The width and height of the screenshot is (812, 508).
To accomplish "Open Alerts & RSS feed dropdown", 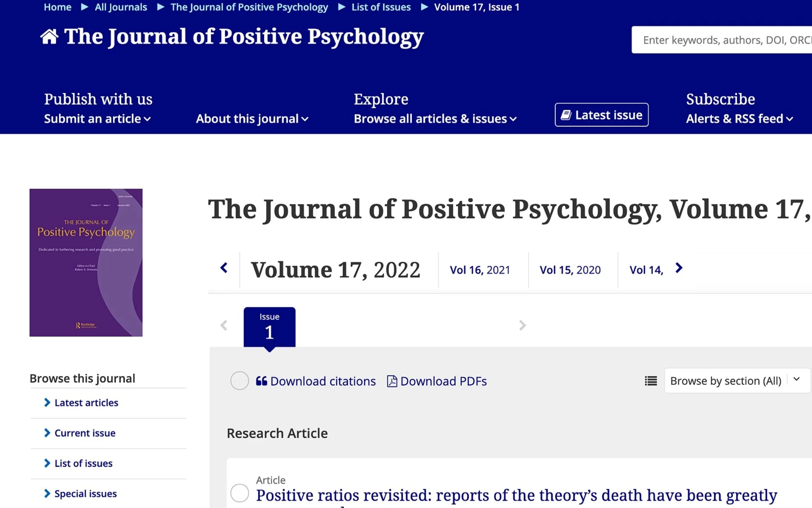I will point(739,119).
